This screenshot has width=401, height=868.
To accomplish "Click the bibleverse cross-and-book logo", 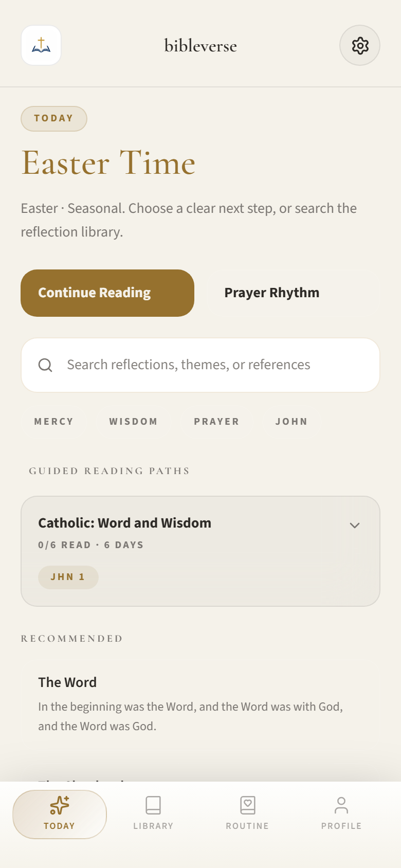I will pyautogui.click(x=41, y=45).
